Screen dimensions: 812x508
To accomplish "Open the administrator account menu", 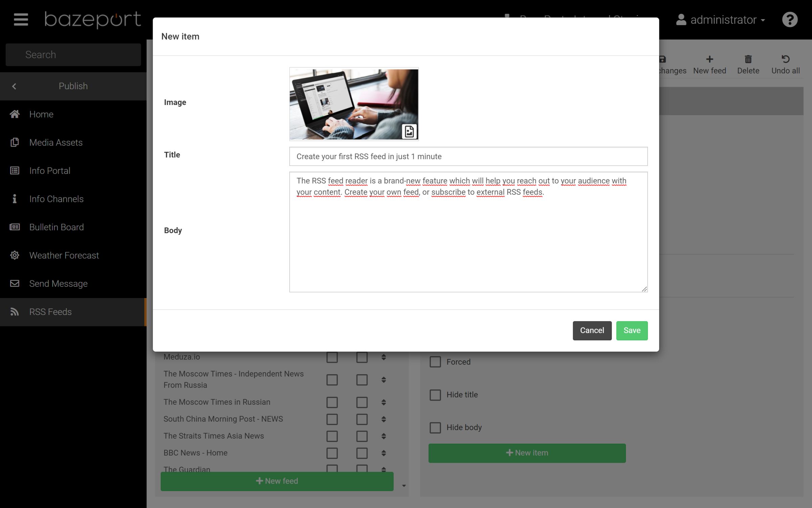I will click(720, 19).
